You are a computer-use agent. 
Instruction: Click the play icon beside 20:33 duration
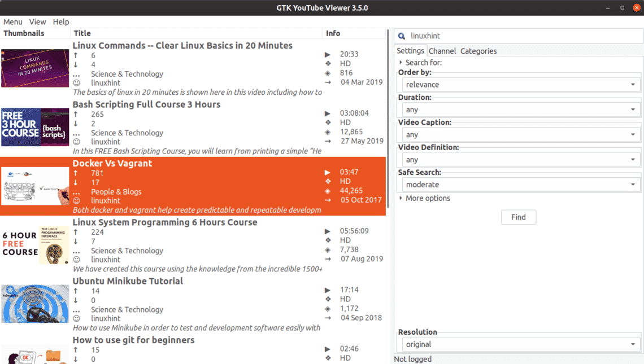tap(327, 55)
